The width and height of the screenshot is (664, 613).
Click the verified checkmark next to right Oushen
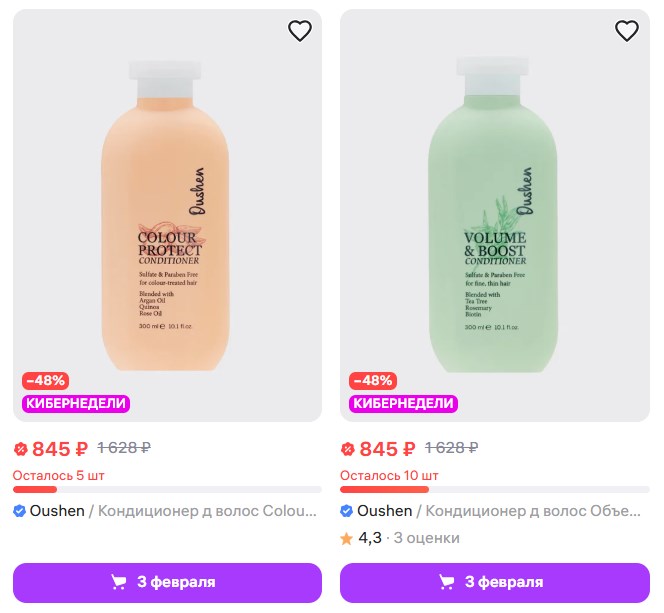coord(347,511)
